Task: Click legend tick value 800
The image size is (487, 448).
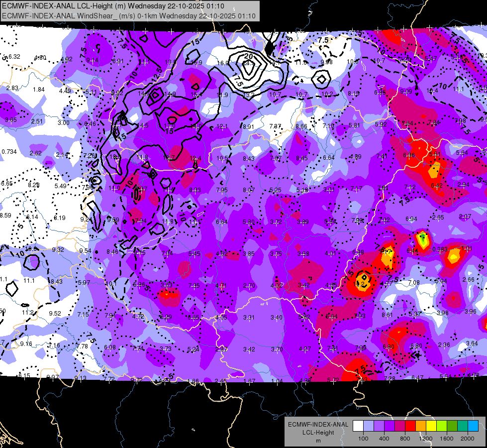Action: [405, 439]
